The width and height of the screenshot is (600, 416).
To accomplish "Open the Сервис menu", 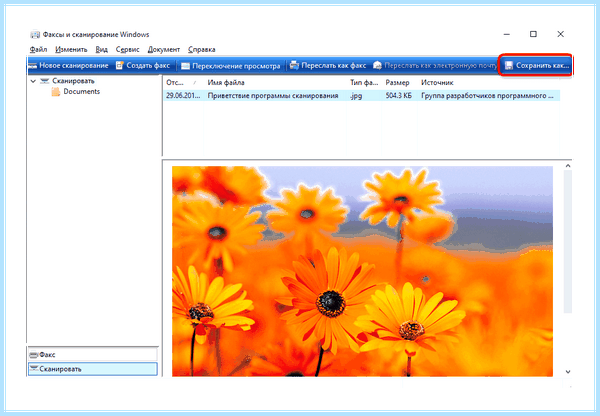I will pos(127,49).
